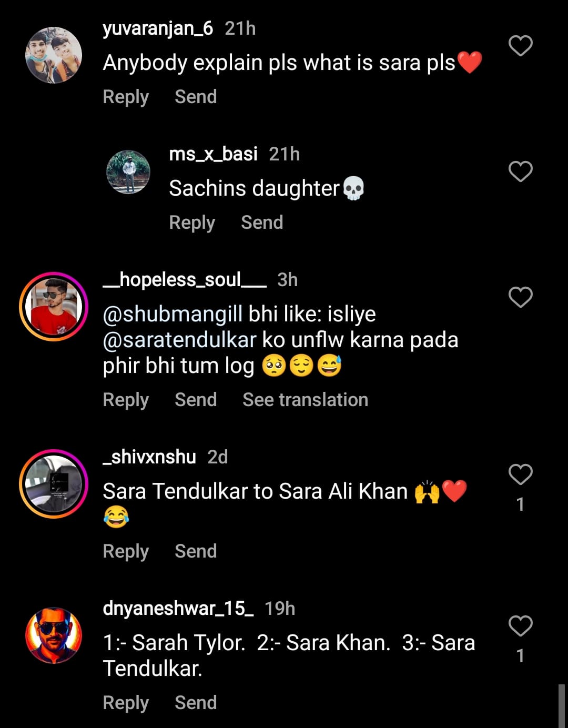Open the @saratendulkar mention
This screenshot has height=728, width=568.
(x=179, y=340)
